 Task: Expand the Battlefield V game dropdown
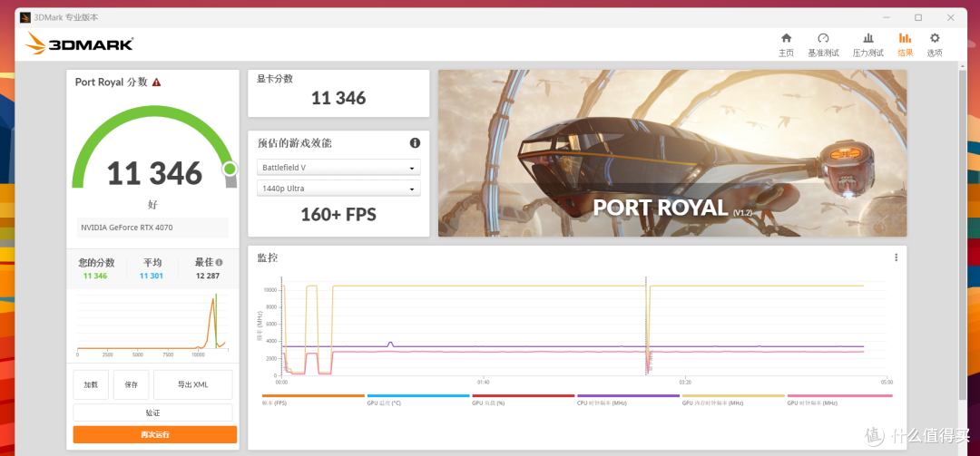338,168
